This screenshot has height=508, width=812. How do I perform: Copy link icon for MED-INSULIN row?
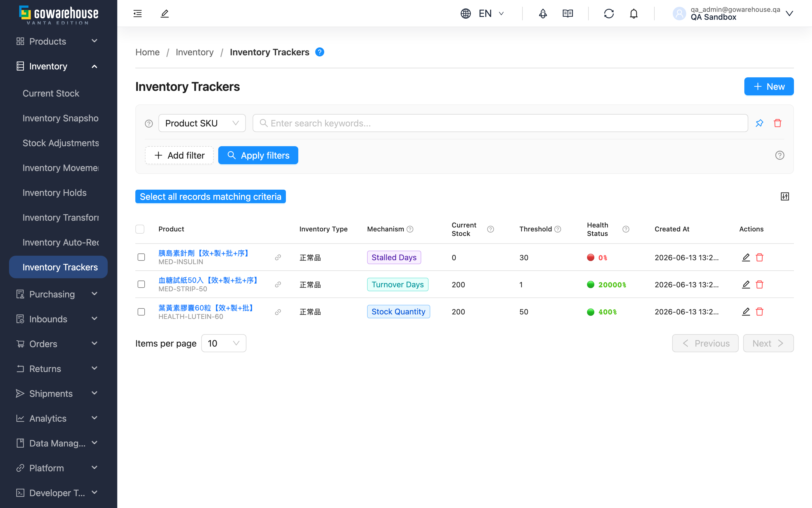[x=278, y=257]
